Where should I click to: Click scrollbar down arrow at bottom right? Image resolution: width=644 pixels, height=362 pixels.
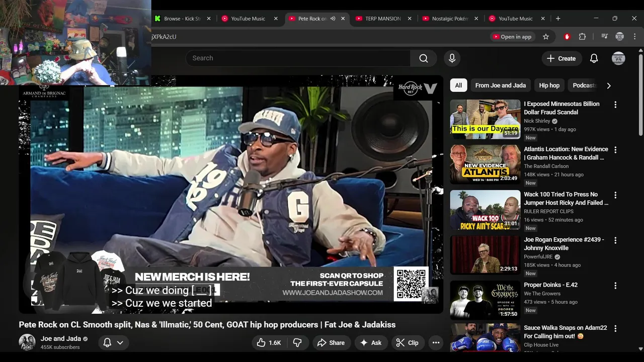[x=640, y=348]
